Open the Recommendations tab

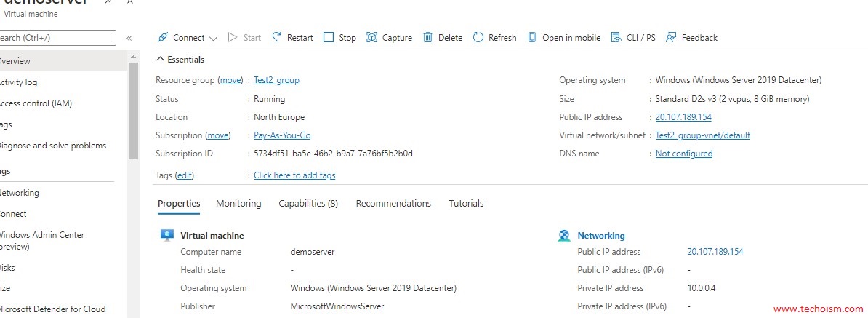point(393,203)
